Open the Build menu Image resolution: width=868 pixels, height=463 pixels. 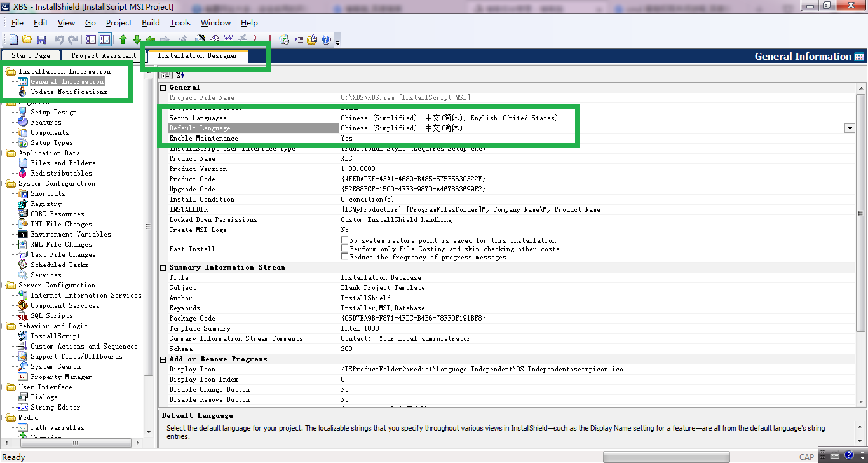coord(151,22)
